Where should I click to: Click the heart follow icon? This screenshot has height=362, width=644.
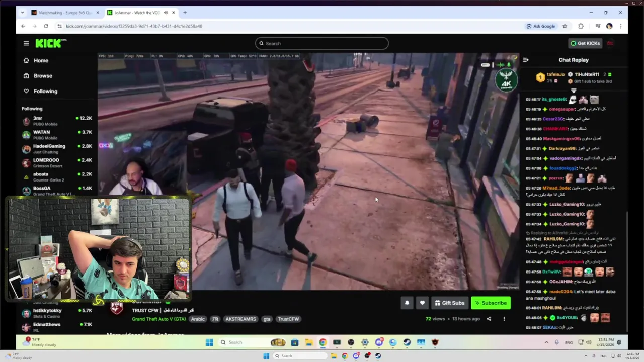pos(422,303)
